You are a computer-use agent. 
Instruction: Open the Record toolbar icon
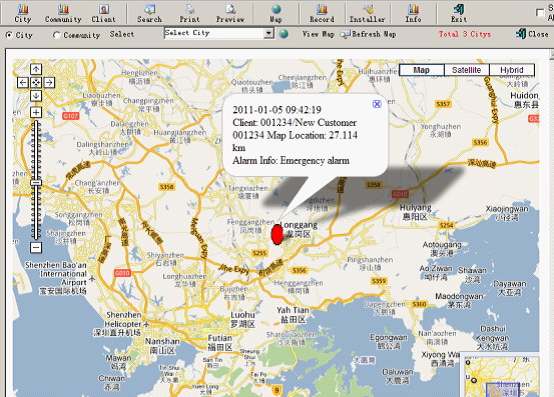point(322,13)
